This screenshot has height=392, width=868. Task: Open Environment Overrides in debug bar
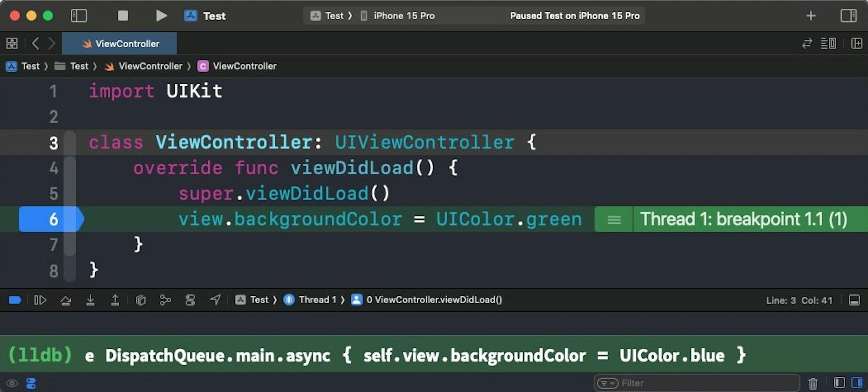point(190,300)
